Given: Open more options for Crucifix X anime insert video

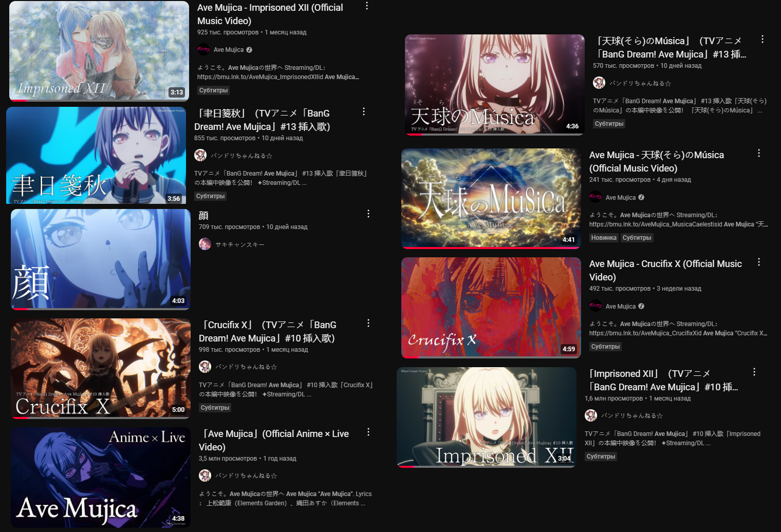Looking at the screenshot, I should [x=368, y=323].
